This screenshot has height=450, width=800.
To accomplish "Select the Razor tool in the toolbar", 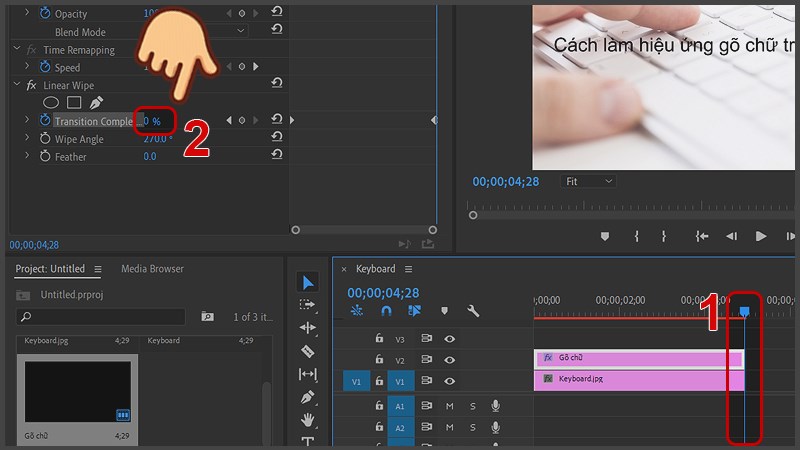I will point(308,351).
